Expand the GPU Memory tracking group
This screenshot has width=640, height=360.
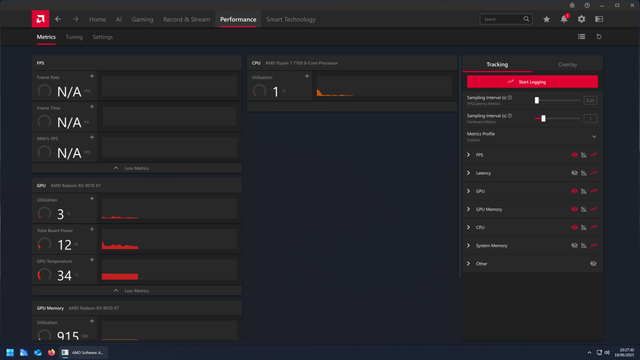coord(469,209)
